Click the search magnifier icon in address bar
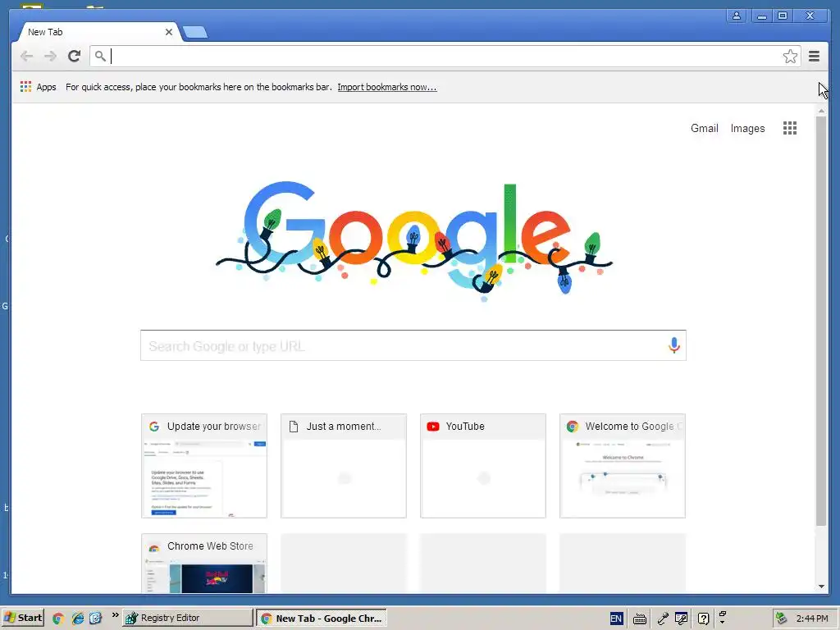Image resolution: width=840 pixels, height=630 pixels. coord(100,56)
